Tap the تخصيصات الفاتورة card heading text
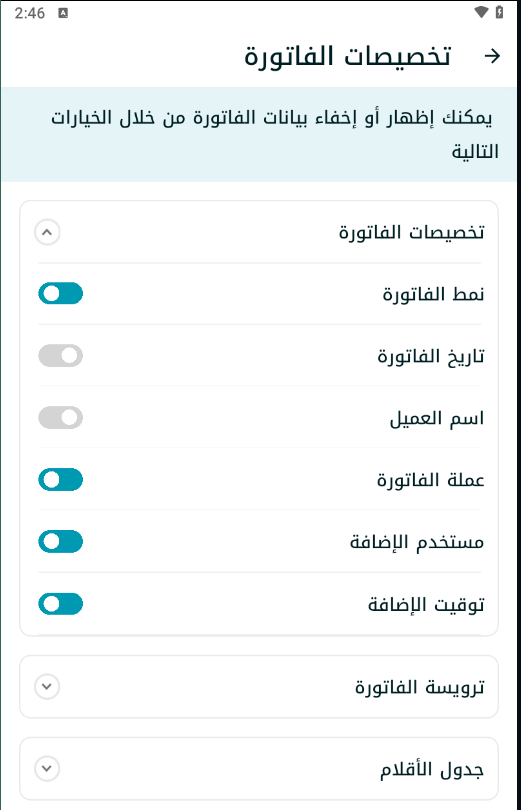521x810 pixels. pyautogui.click(x=412, y=232)
